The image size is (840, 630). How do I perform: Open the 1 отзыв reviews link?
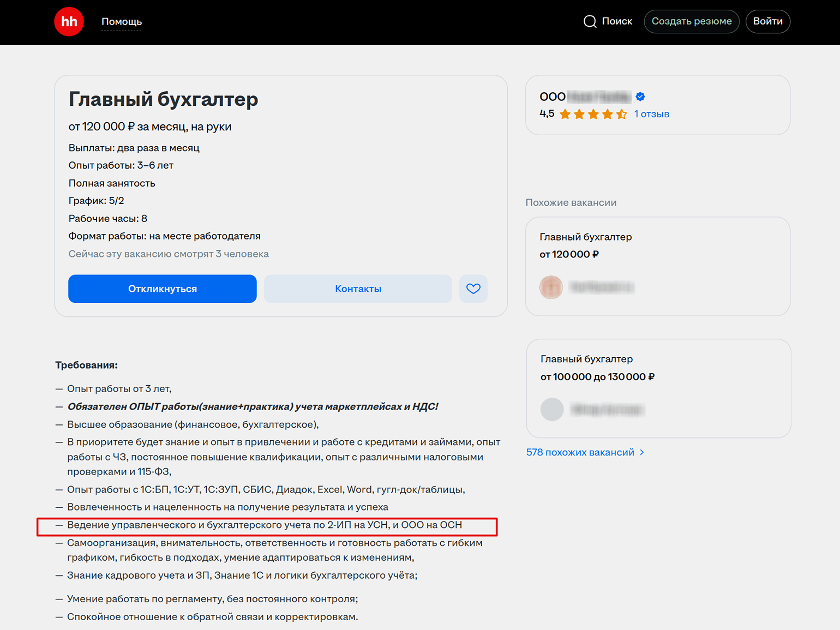pyautogui.click(x=651, y=114)
